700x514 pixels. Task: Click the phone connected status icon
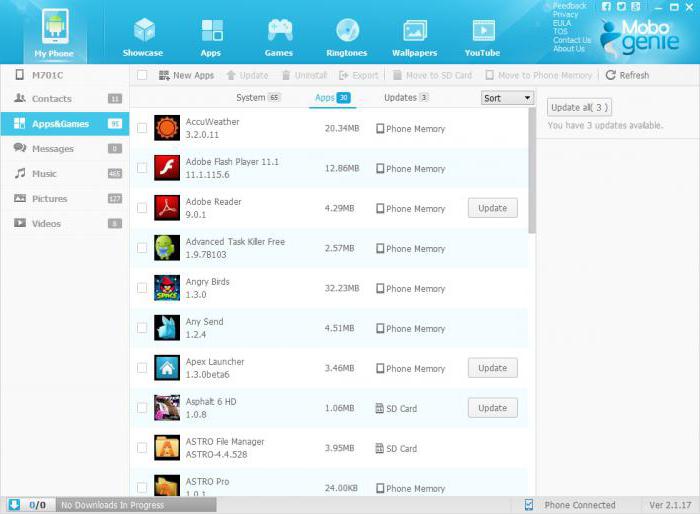[529, 505]
